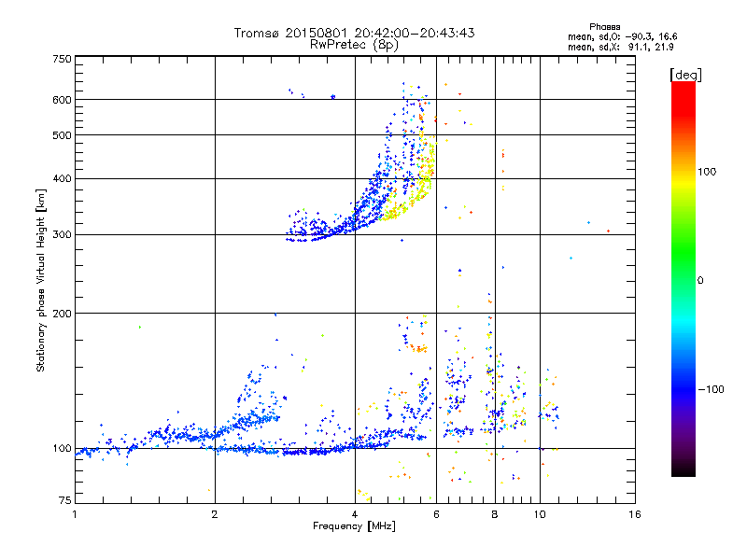Click the y-axis tick label '600'
The height and width of the screenshot is (560, 747).
pos(62,100)
